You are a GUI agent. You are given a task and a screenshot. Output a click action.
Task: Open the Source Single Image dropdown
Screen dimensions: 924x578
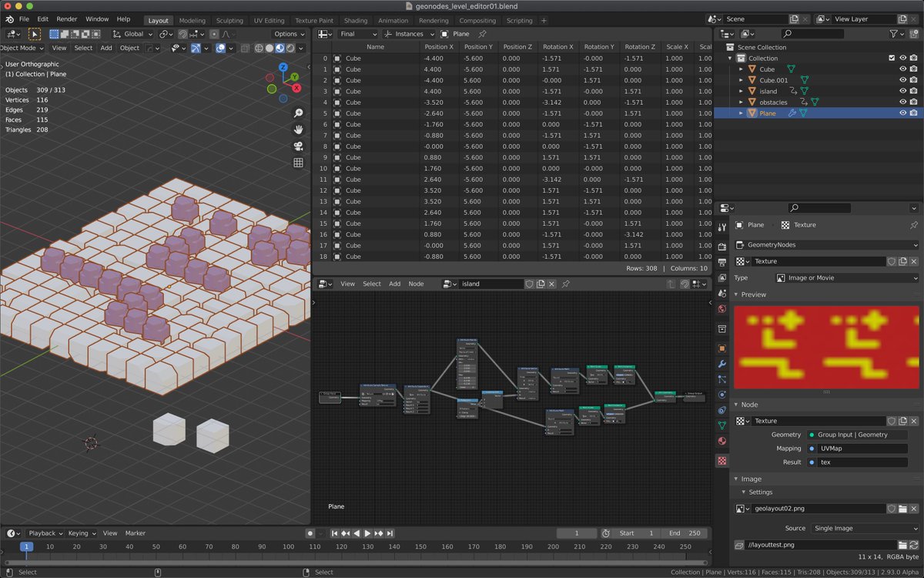tap(864, 529)
